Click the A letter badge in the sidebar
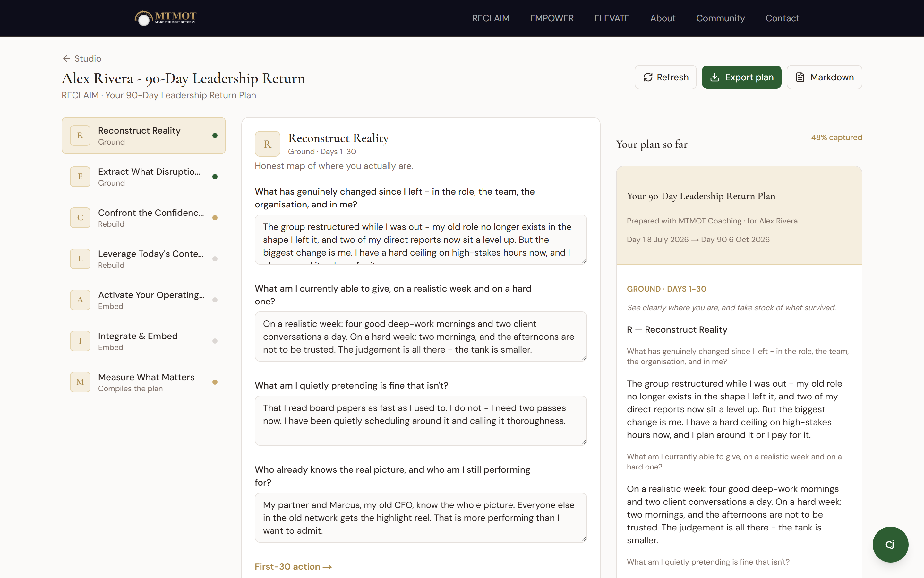 coord(80,300)
